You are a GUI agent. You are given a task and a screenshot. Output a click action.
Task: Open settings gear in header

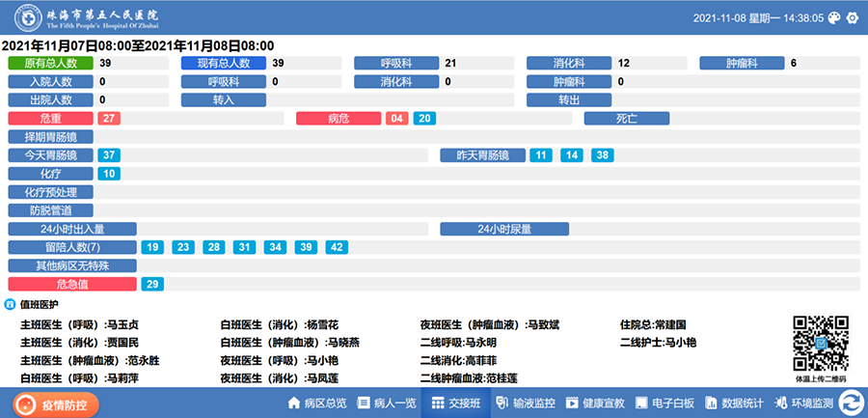[x=853, y=17]
